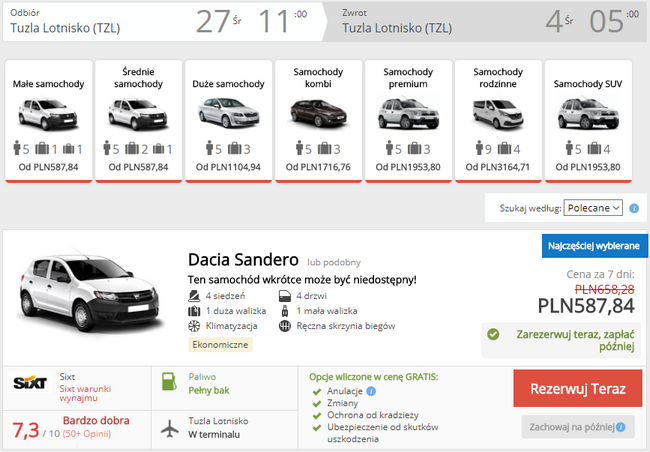Click the red Rezerwuj Teraz button
Viewport: 650px width, 452px height.
tap(577, 388)
